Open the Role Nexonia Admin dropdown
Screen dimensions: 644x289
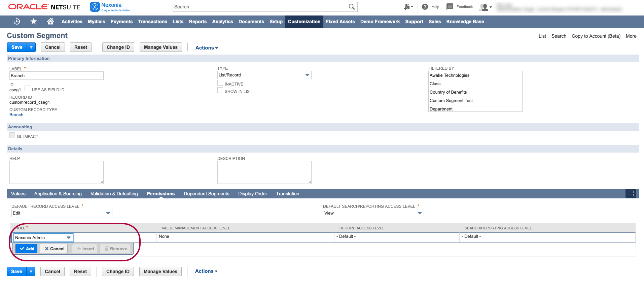click(43, 237)
